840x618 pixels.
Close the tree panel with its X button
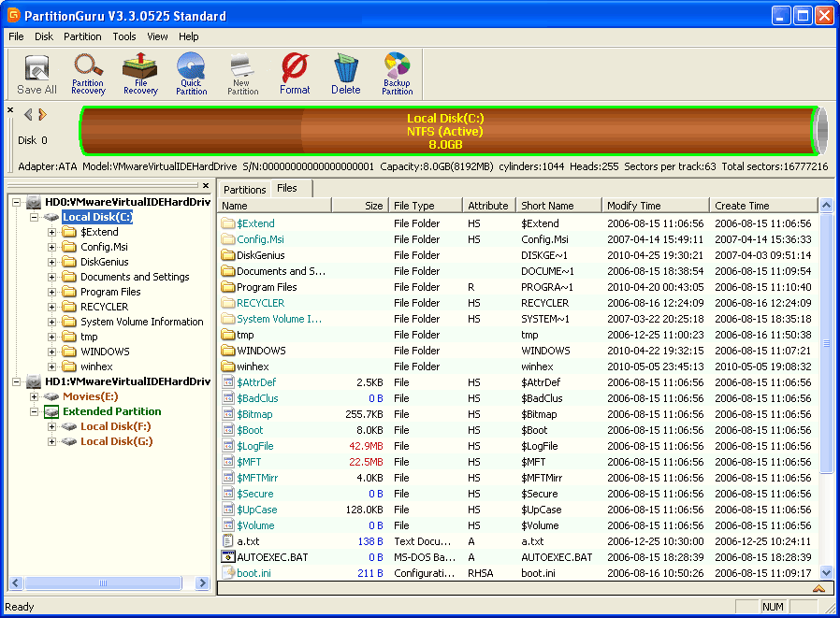point(206,185)
